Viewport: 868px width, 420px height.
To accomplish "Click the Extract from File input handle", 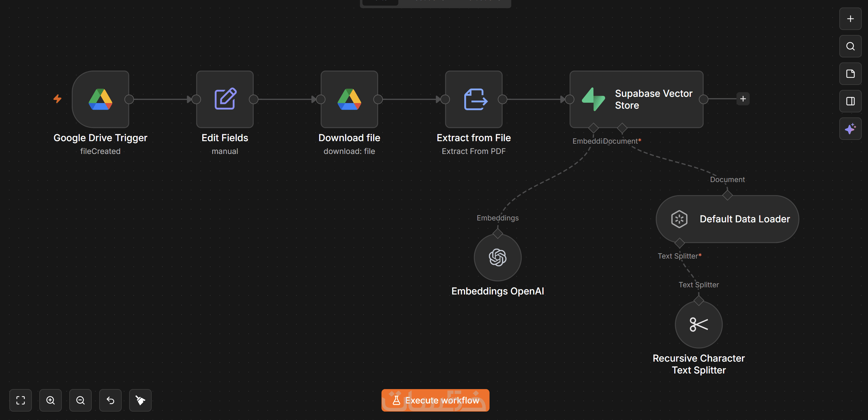I will pos(446,99).
